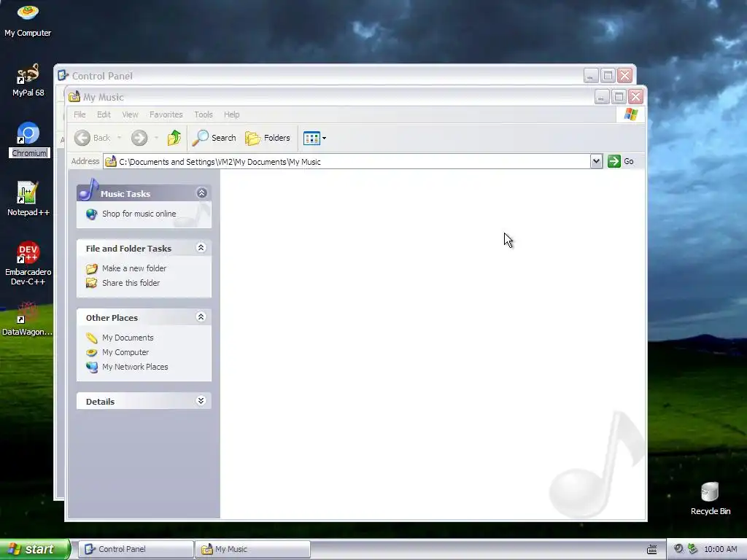The width and height of the screenshot is (747, 560).
Task: Collapse File and Folder Tasks panel
Action: (x=201, y=248)
